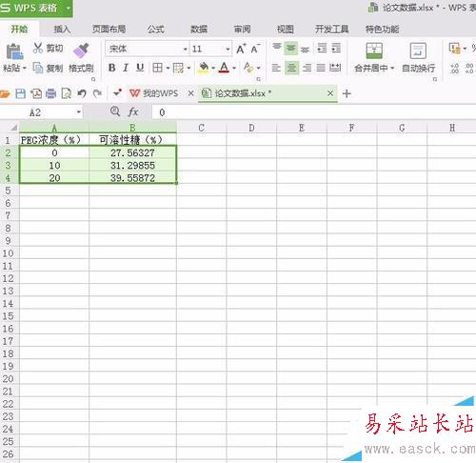Undo the last action
The width and height of the screenshot is (476, 463).
click(x=82, y=93)
